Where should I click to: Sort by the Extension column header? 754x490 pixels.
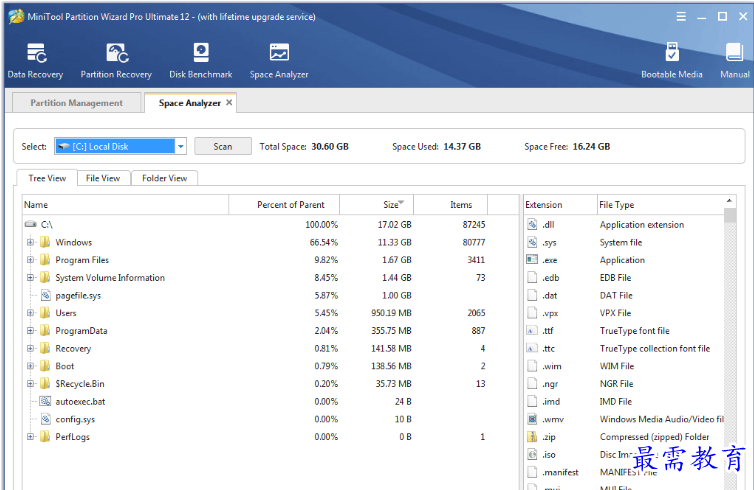coord(560,204)
